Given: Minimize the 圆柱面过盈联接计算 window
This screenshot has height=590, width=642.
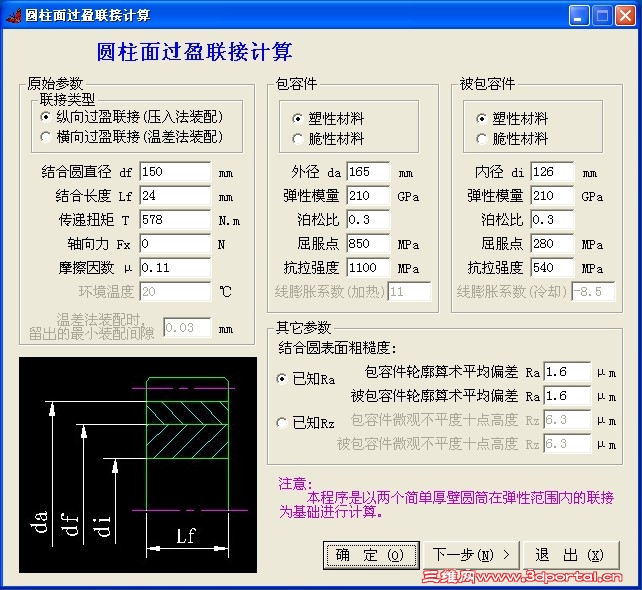Looking at the screenshot, I should 579,16.
